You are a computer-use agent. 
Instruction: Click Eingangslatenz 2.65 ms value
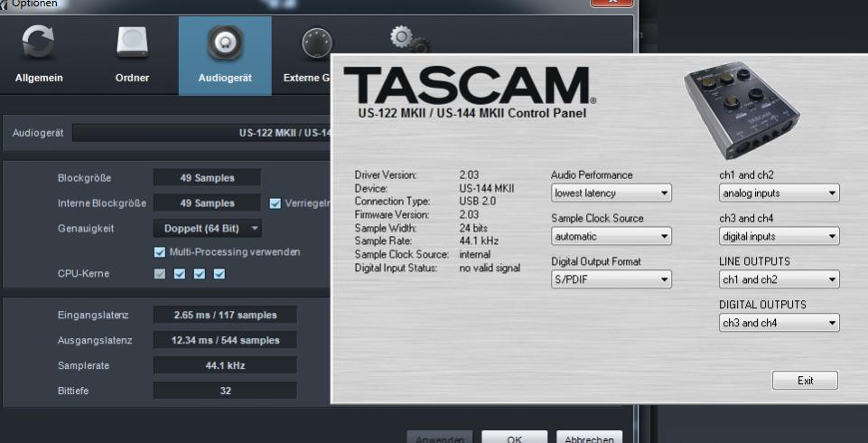(x=225, y=316)
